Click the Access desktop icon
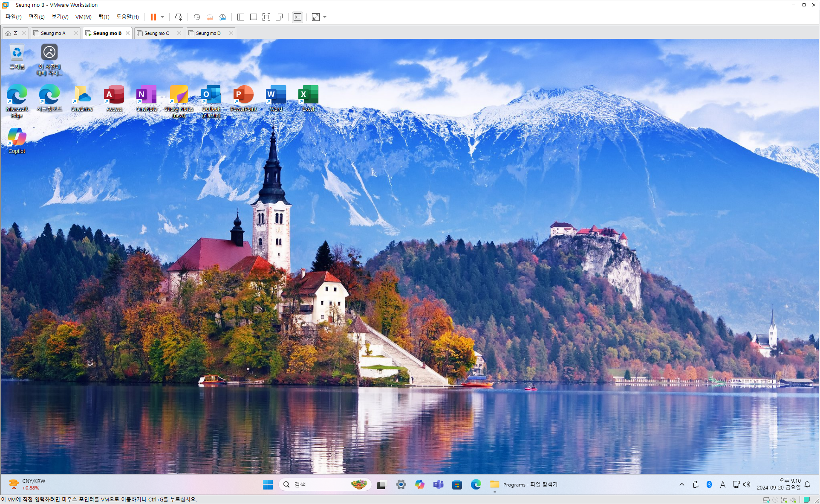 click(114, 98)
